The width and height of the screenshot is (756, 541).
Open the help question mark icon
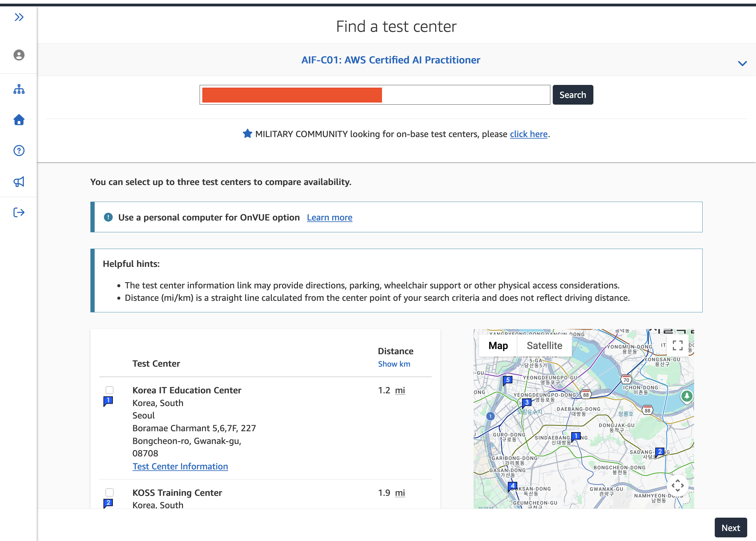click(x=19, y=151)
